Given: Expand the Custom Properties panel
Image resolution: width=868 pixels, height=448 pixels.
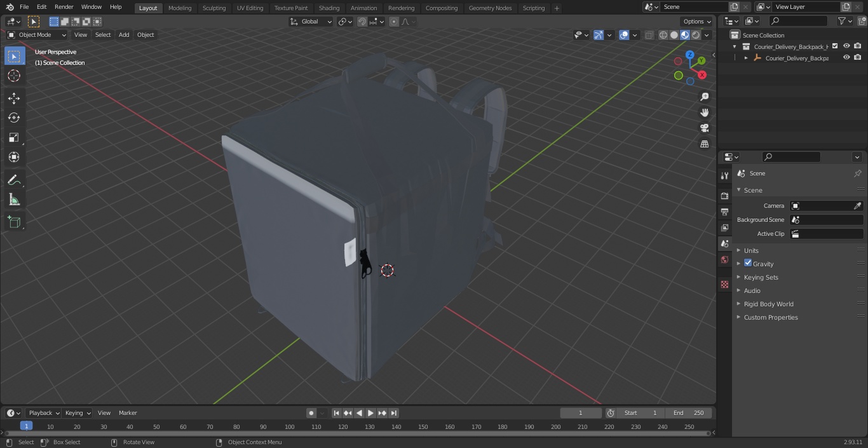Looking at the screenshot, I should tap(770, 317).
